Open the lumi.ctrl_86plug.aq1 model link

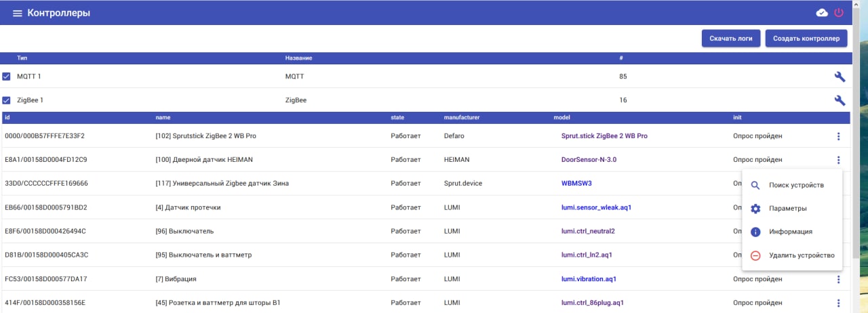[593, 303]
